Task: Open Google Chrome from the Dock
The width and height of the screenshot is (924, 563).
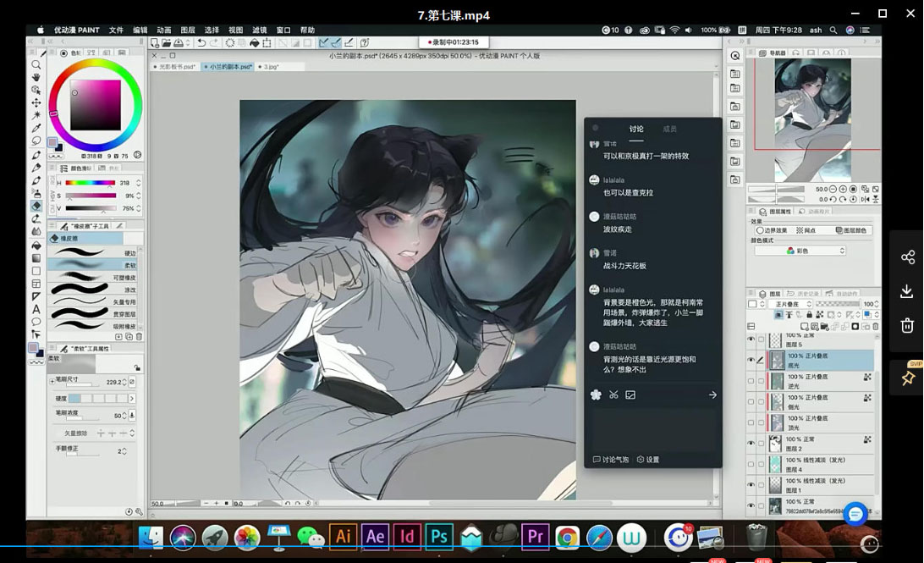Action: click(567, 537)
